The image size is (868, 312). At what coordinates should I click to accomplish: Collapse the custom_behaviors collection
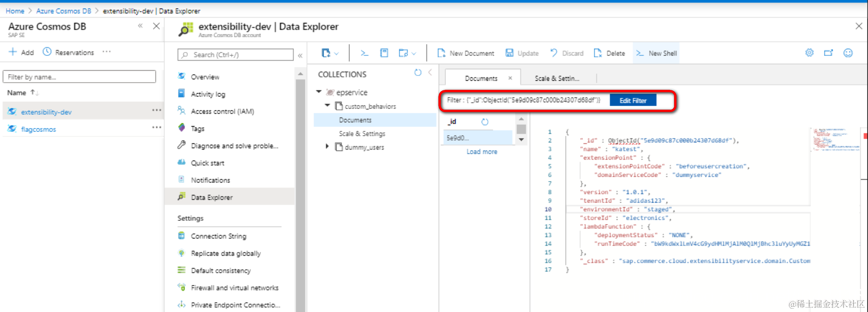(327, 105)
